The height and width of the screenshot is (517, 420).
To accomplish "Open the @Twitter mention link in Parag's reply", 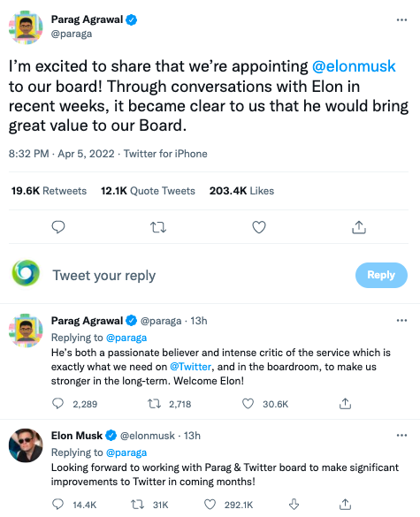I will coord(190,367).
